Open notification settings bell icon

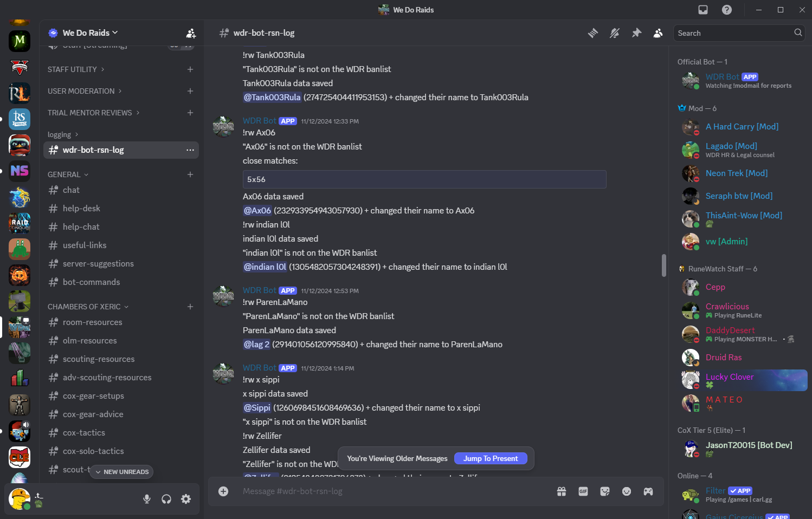pyautogui.click(x=615, y=33)
